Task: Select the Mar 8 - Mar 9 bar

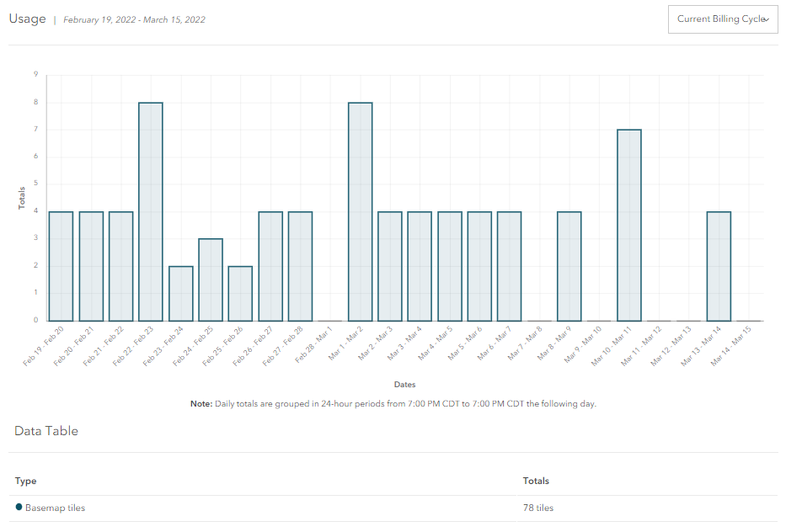Action: (569, 266)
